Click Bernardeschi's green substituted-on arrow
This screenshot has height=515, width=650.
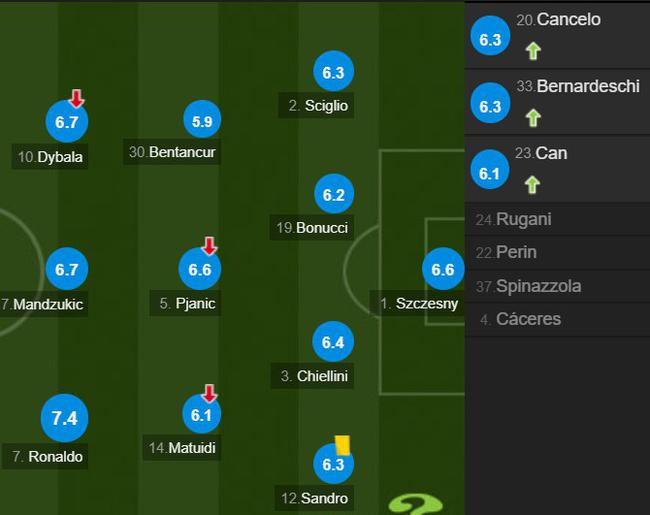tap(532, 117)
